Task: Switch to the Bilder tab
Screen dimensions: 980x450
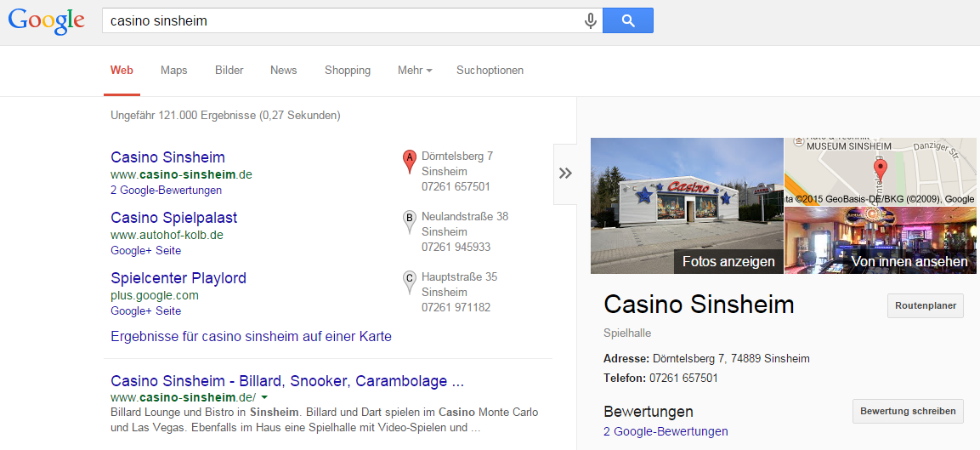Action: (229, 70)
